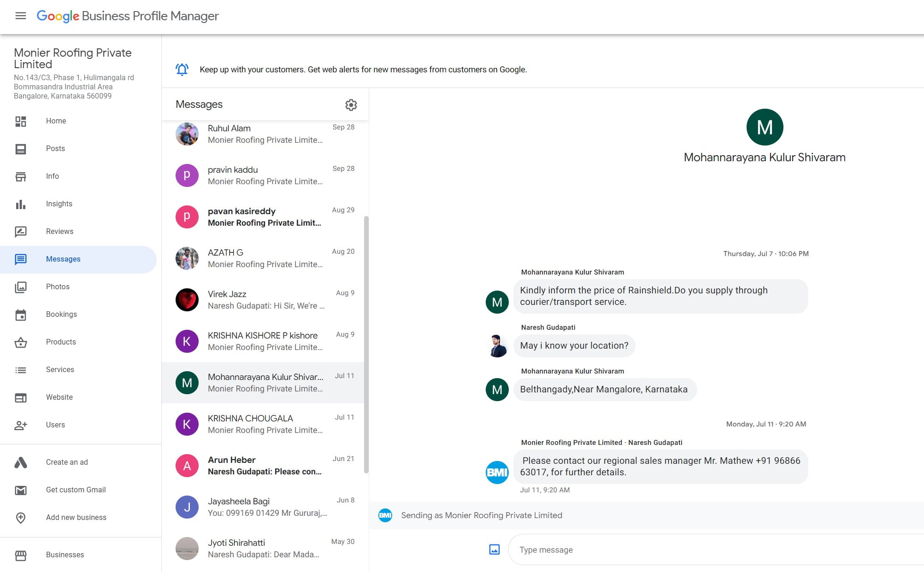Image resolution: width=924 pixels, height=572 pixels.
Task: Click the Photos icon in sidebar
Action: [x=21, y=287]
